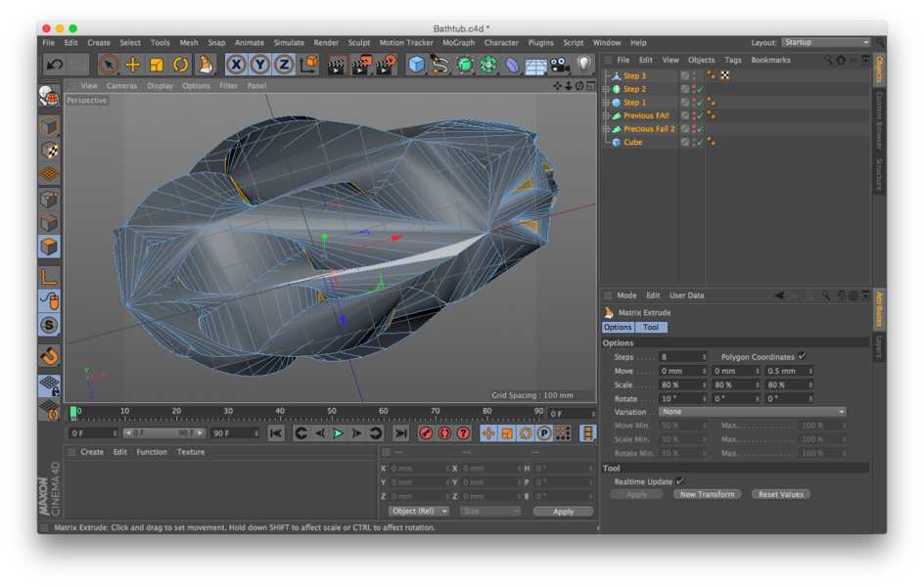Open the Sculpt menu
Viewport: 924px width, 587px height.
[x=359, y=42]
